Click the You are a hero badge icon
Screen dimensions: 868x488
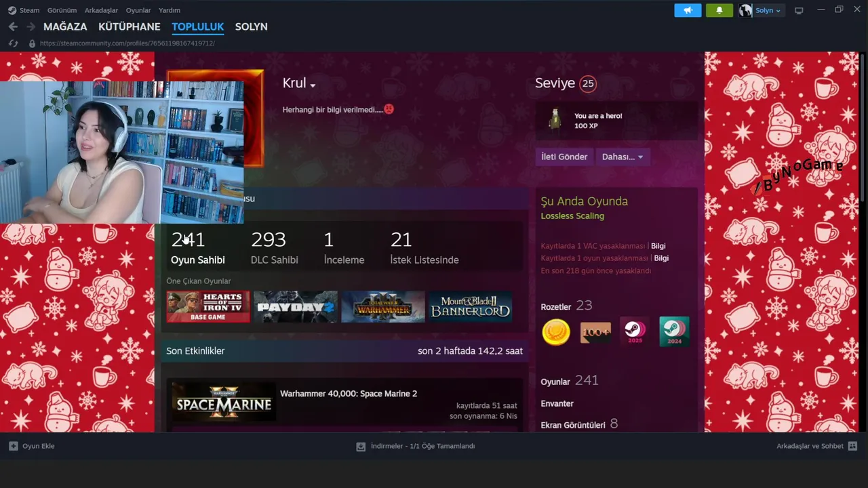pyautogui.click(x=555, y=120)
